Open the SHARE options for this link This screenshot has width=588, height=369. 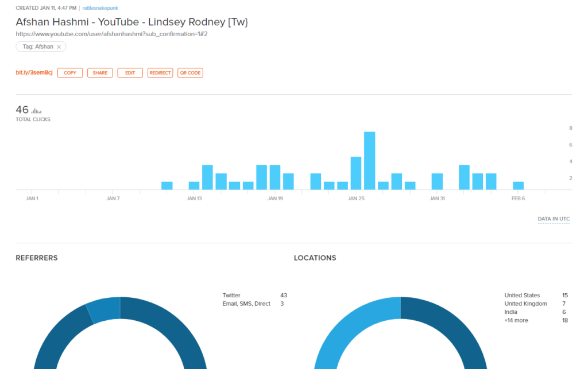[x=100, y=73]
